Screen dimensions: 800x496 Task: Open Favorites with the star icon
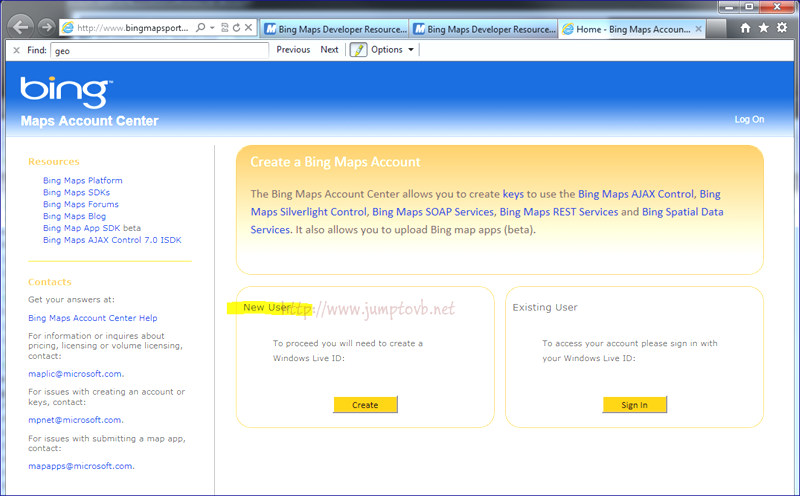763,28
